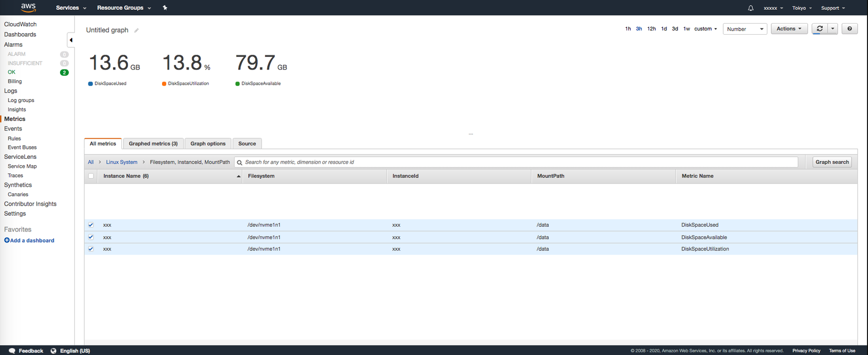Open the Support dropdown
The image size is (868, 355).
click(833, 8)
